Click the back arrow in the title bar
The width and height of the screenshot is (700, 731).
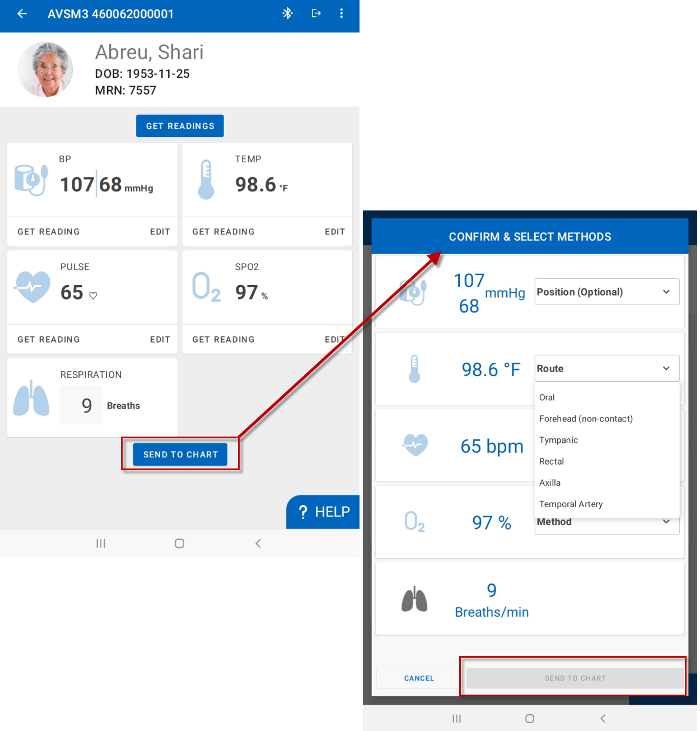click(x=22, y=13)
